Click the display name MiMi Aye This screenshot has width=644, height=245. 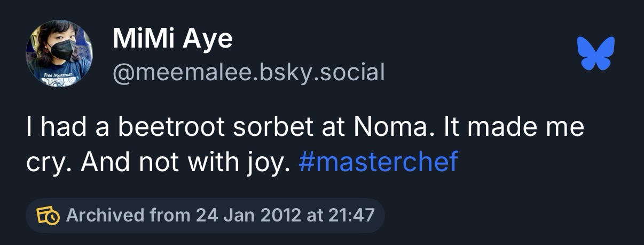(172, 39)
